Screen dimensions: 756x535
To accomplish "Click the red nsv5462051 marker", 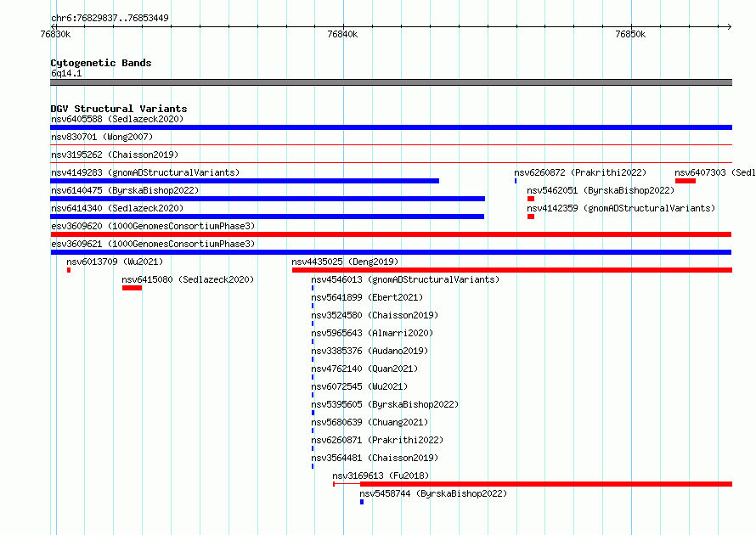I will 531,199.
